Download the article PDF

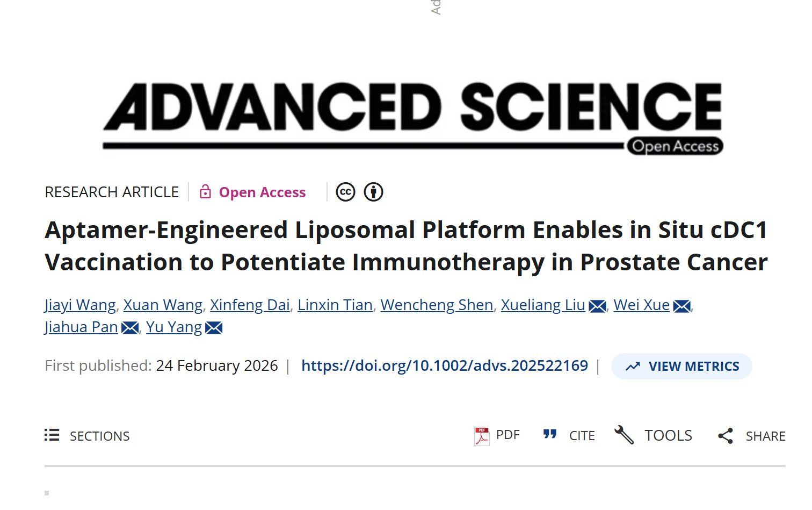click(497, 435)
